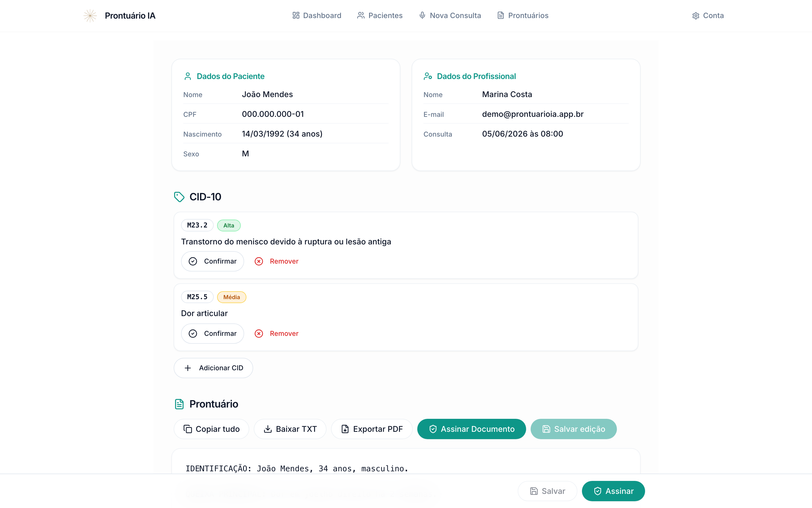Click the red X icon for M23.2
812x508 pixels.
point(259,261)
